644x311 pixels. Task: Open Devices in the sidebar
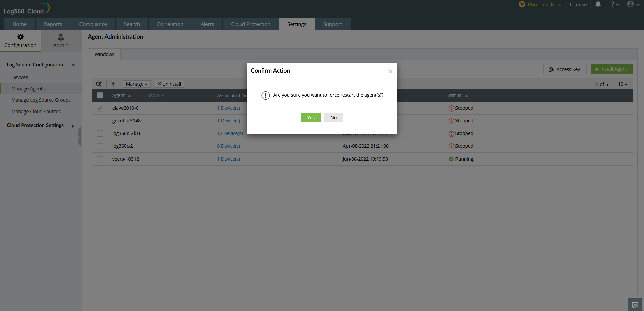20,77
